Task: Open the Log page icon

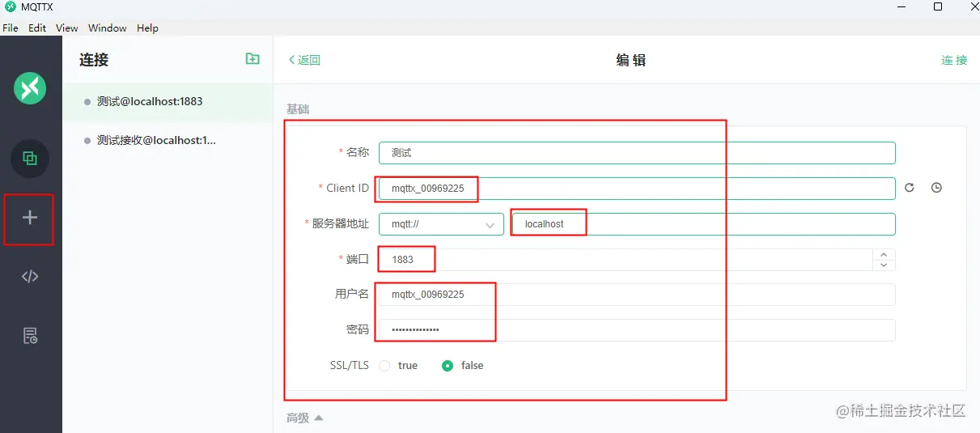Action: 30,335
